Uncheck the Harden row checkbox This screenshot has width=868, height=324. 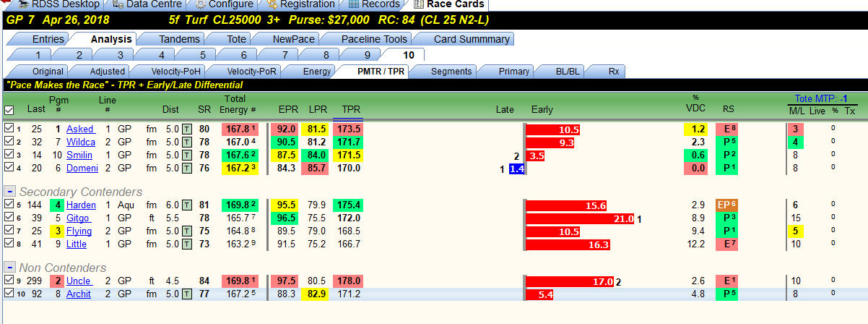pos(9,205)
